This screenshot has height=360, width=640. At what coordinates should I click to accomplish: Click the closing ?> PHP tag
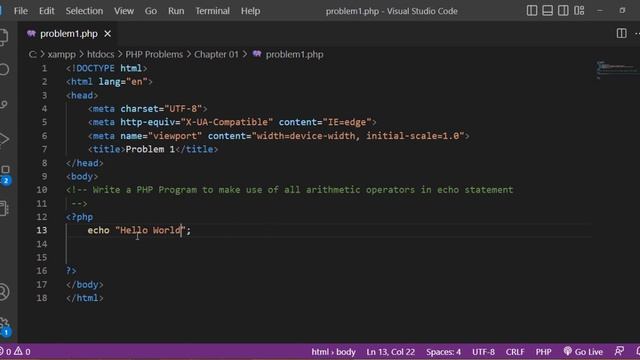point(71,271)
